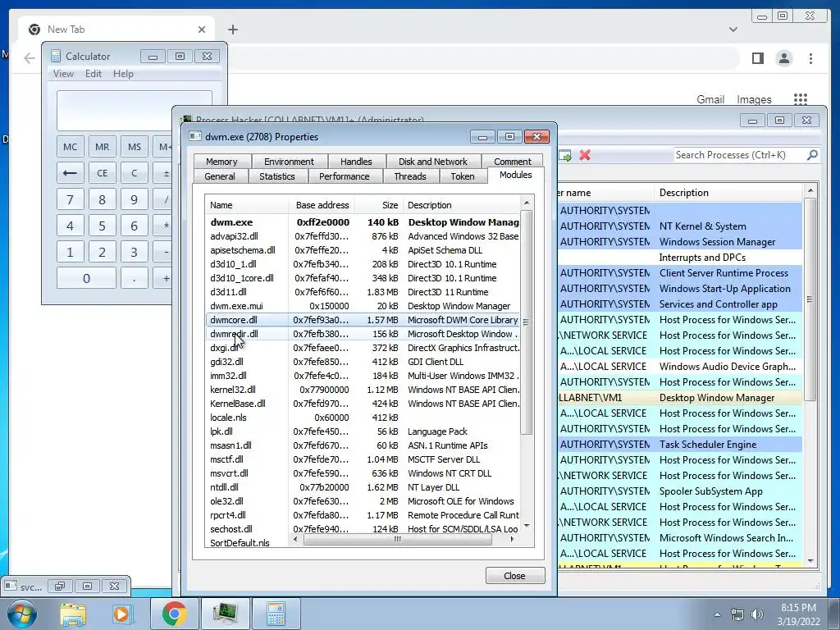Click the modules list scroll up arrow
Screen dimensions: 840x630
point(526,203)
